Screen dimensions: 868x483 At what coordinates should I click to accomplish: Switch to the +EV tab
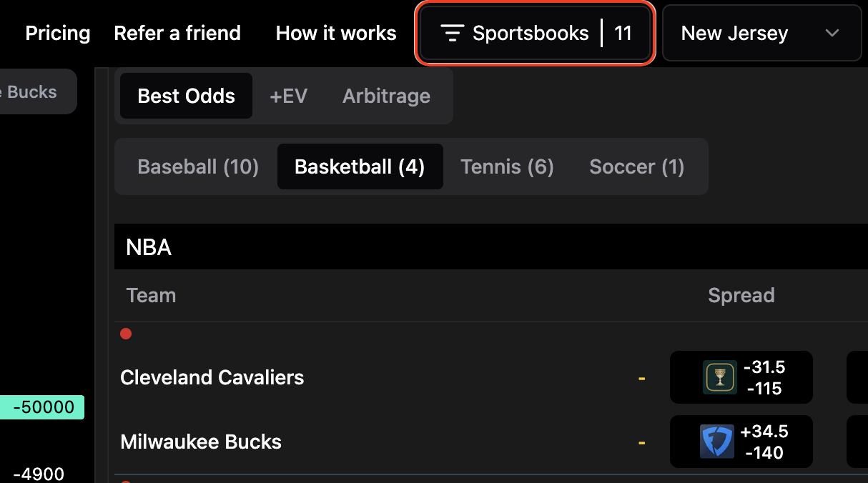[x=289, y=96]
